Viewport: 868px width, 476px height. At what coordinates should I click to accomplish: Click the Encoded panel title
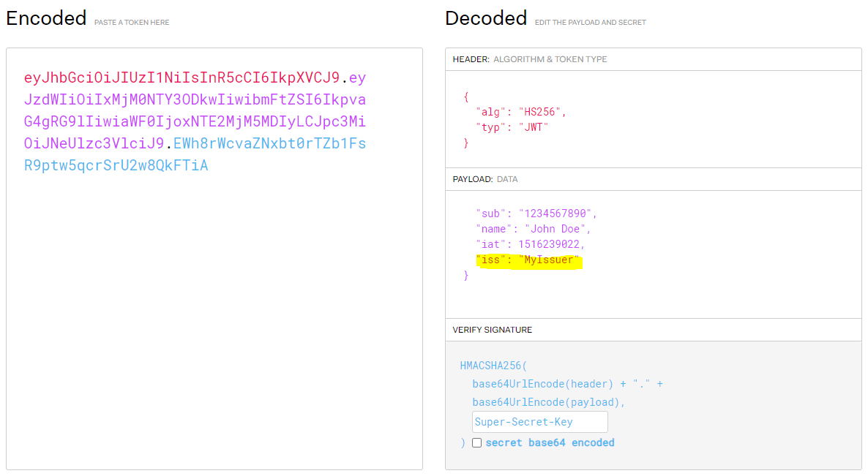45,18
